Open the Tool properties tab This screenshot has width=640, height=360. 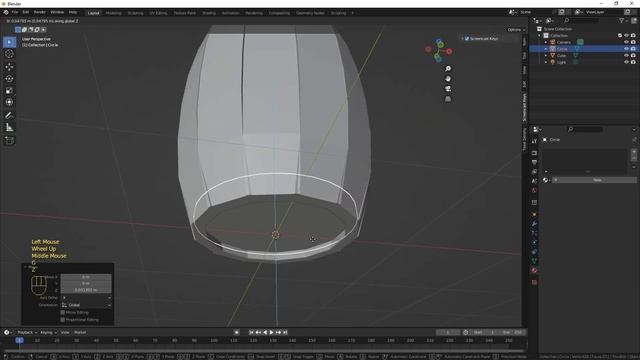pyautogui.click(x=534, y=141)
